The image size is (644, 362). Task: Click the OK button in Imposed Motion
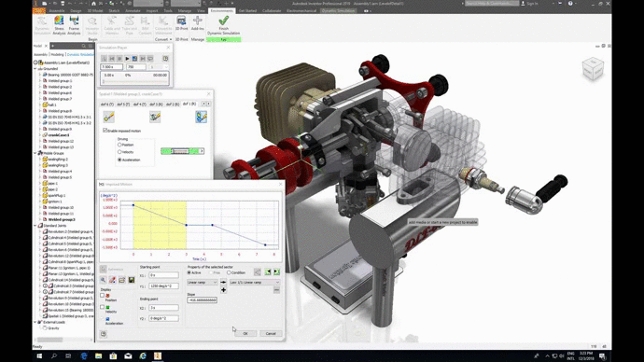click(x=245, y=333)
